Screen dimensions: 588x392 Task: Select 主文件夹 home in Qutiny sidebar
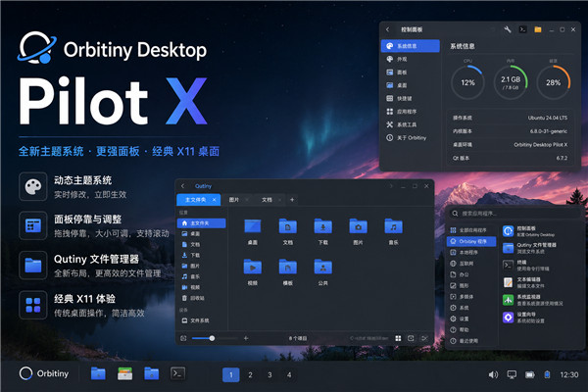(x=201, y=223)
